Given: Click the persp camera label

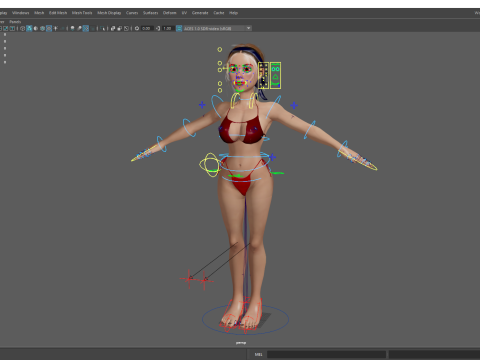Looking at the screenshot, I should (241, 343).
